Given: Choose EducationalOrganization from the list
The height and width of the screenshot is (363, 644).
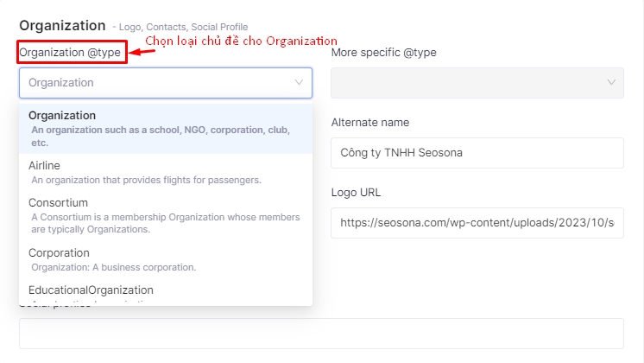Looking at the screenshot, I should point(166,292).
